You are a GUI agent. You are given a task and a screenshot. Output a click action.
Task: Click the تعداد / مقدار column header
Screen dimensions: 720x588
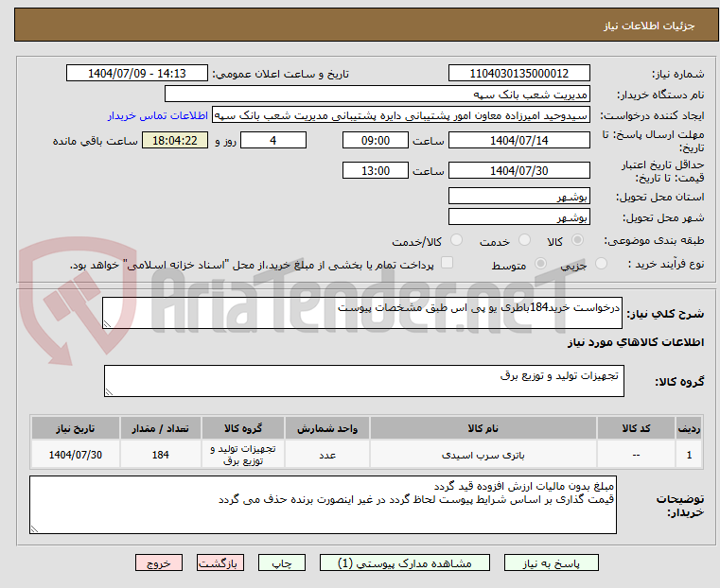[160, 428]
